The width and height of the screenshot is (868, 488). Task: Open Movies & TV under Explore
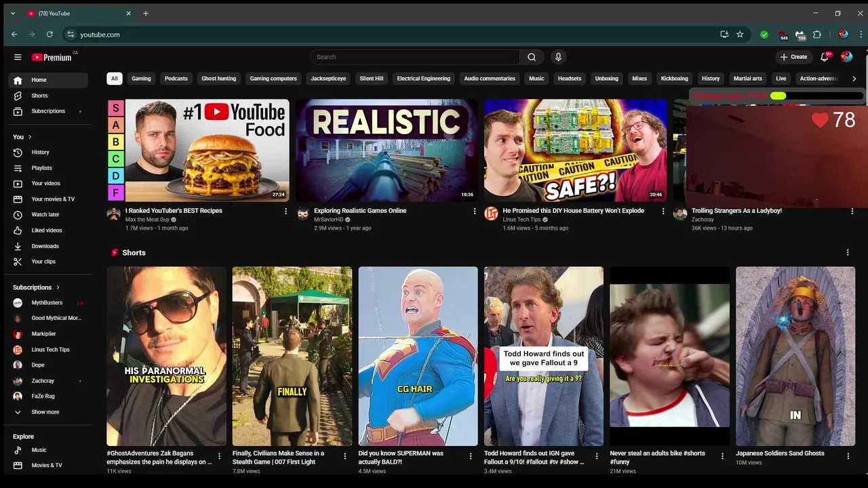(48, 466)
